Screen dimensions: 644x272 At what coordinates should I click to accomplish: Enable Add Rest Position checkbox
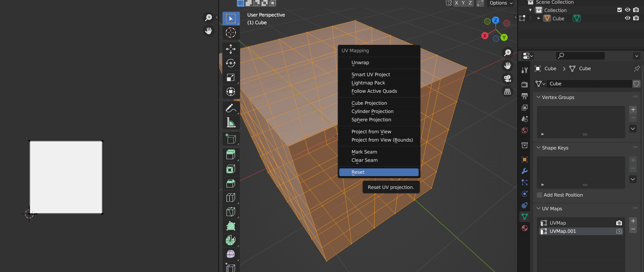(x=539, y=195)
